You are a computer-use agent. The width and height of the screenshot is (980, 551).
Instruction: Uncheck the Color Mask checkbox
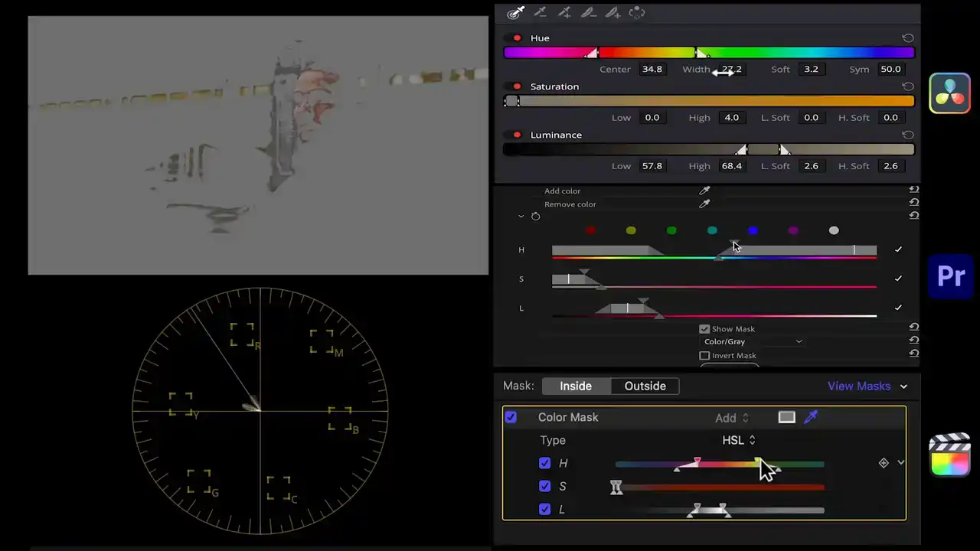pyautogui.click(x=511, y=417)
